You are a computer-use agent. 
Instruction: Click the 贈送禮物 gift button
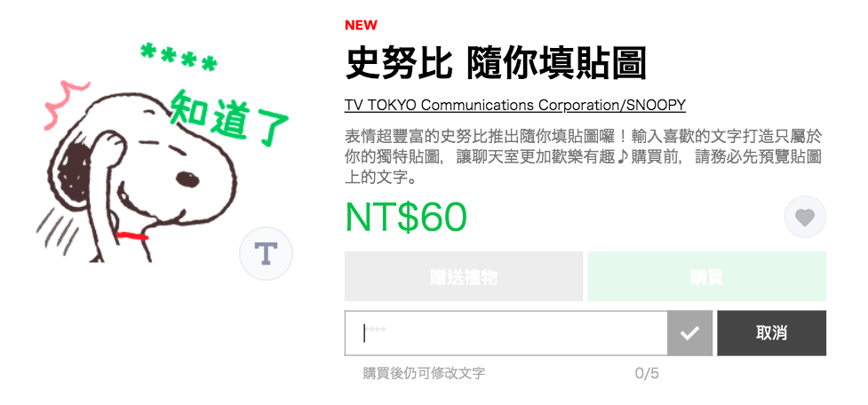(464, 276)
